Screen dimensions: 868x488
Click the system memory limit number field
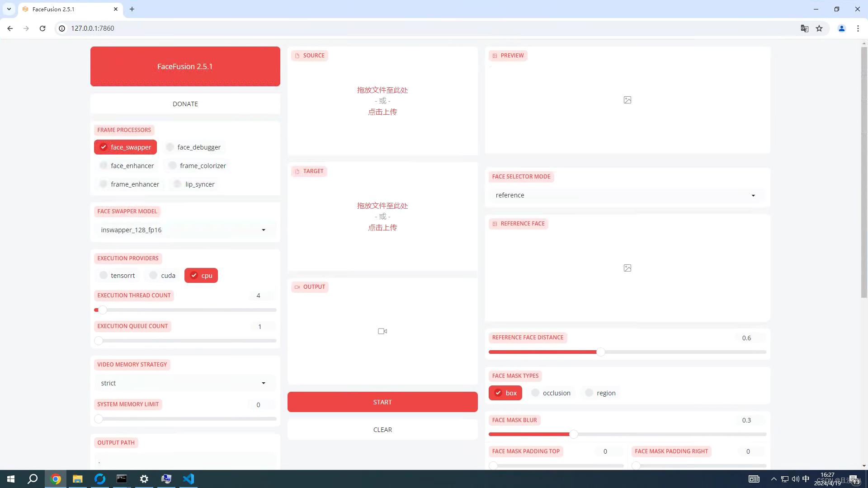[262, 405]
